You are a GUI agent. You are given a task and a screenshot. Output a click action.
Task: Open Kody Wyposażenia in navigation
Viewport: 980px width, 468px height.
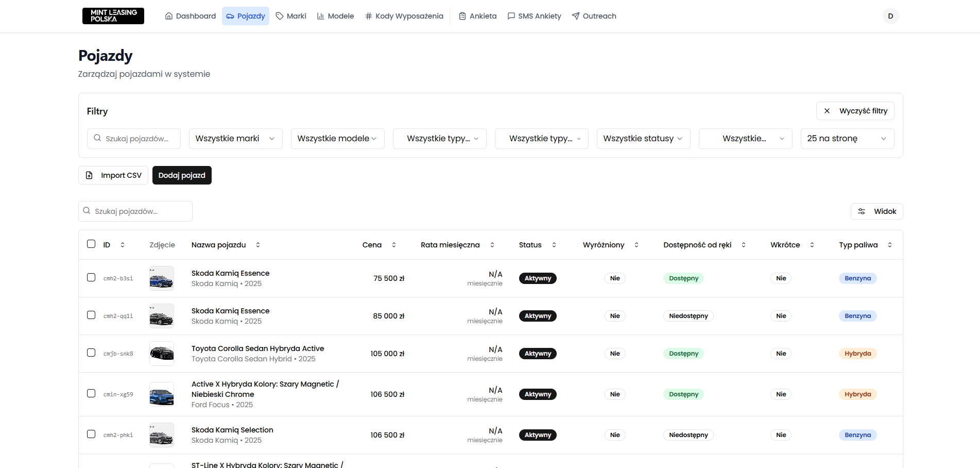(x=404, y=16)
